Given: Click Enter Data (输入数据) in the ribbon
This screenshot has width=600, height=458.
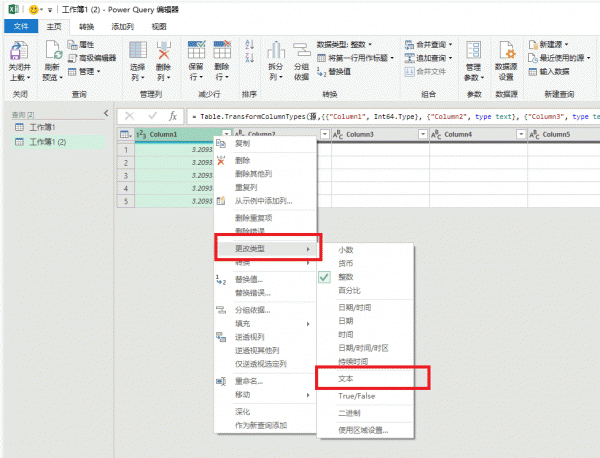Looking at the screenshot, I should click(x=549, y=72).
